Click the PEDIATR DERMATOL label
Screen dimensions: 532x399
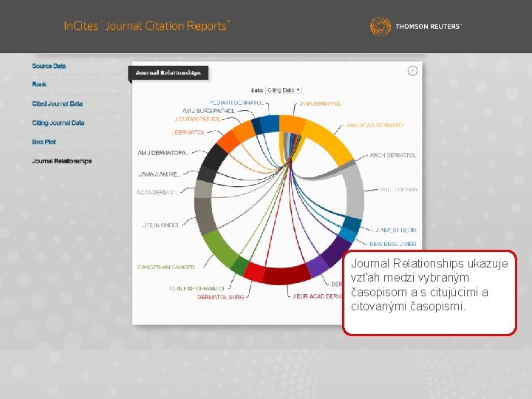click(x=236, y=103)
